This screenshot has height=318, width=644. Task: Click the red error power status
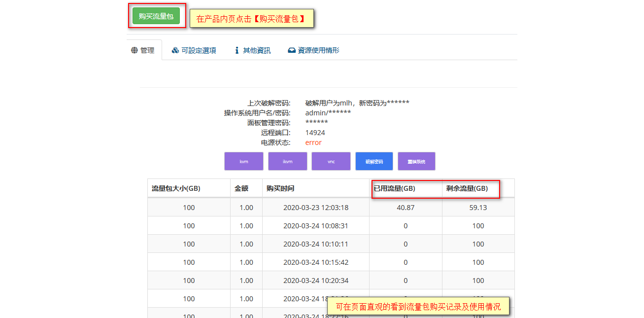(313, 142)
